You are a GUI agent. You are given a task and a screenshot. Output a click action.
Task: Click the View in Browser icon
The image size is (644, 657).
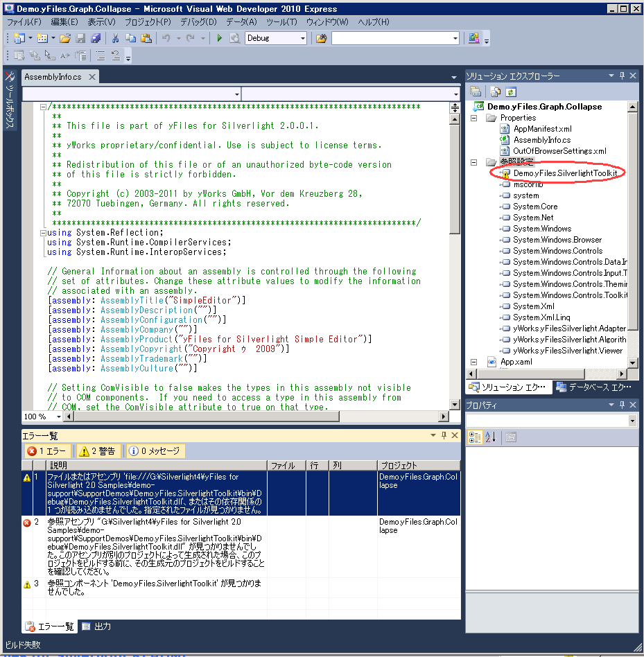(x=235, y=38)
